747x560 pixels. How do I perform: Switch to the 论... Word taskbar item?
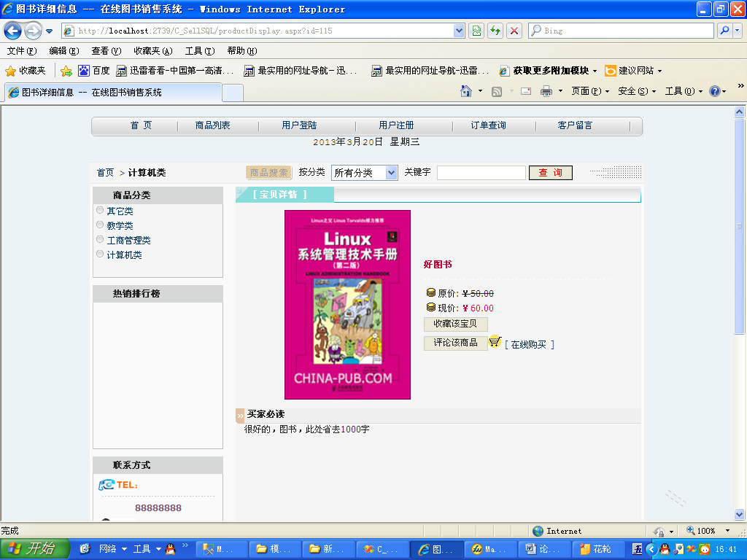coord(544,549)
